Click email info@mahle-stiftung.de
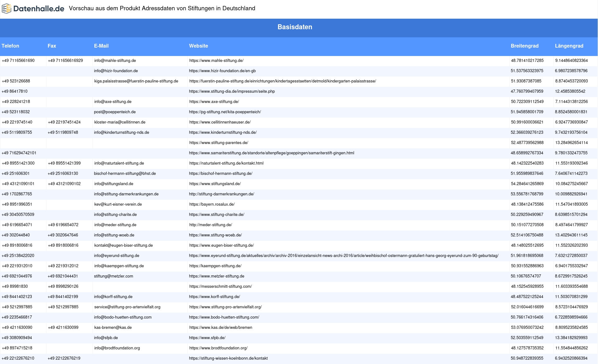Image resolution: width=598 pixels, height=364 pixels. (115, 61)
